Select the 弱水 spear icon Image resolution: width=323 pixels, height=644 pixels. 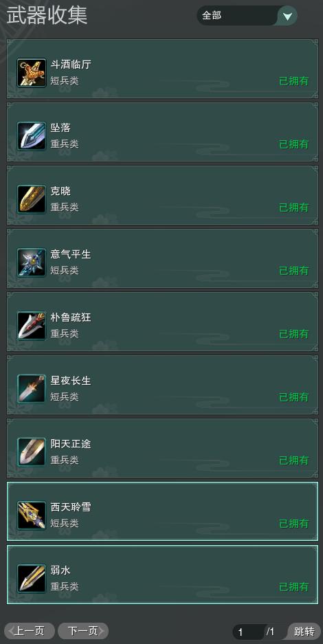point(32,579)
